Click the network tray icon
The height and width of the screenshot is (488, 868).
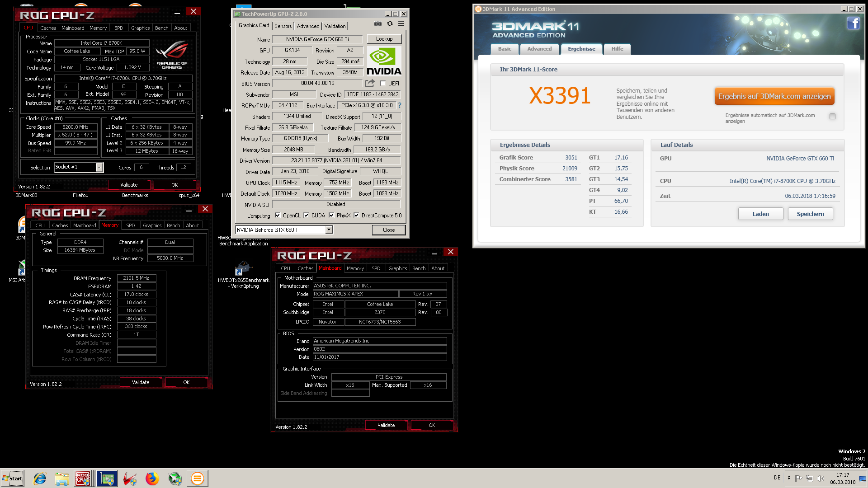point(810,478)
